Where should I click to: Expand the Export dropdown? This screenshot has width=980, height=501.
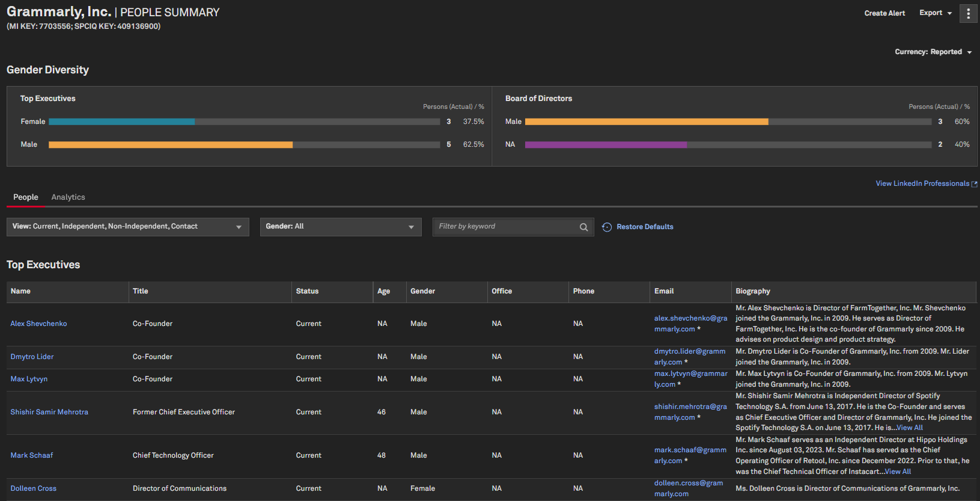[935, 13]
